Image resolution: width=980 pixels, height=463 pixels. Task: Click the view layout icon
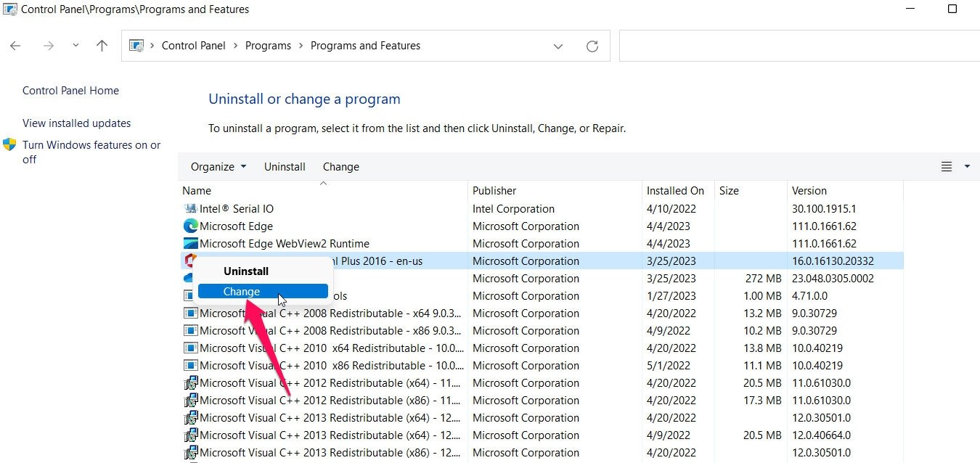[947, 167]
